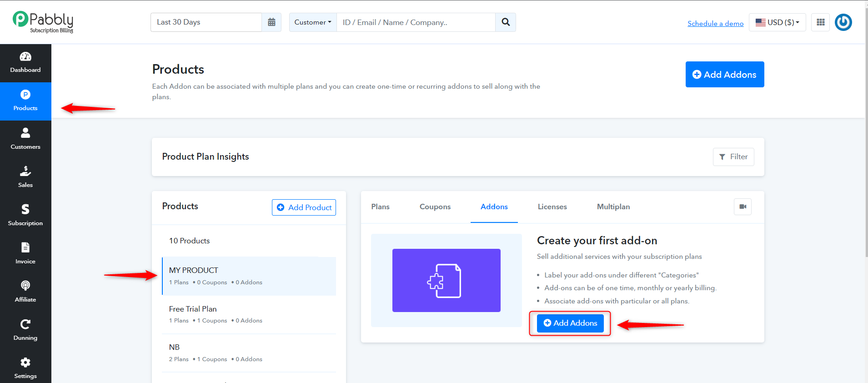Screen dimensions: 868x383
Task: Open the Invoice sidebar icon
Action: tap(25, 254)
